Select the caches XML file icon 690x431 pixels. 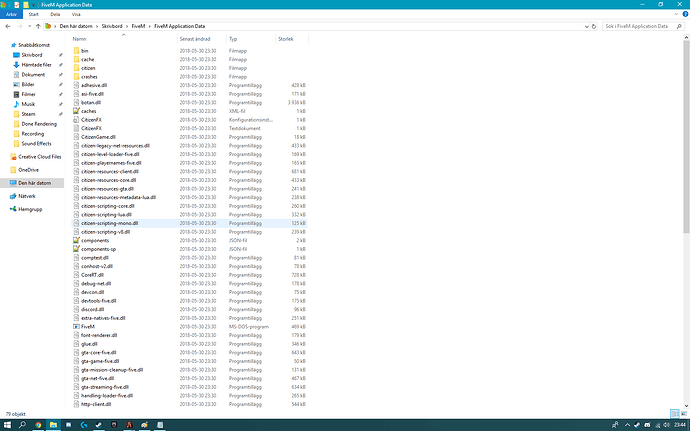tap(77, 111)
